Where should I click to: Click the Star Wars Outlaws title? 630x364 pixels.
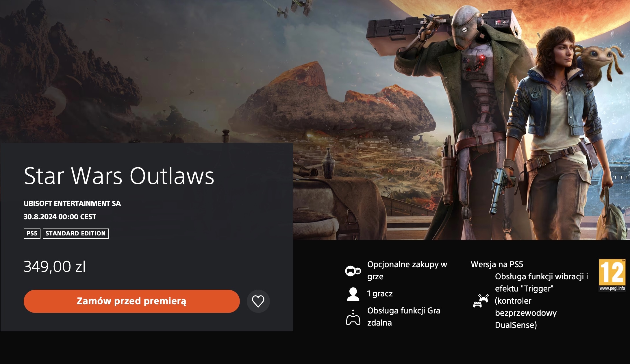coord(119,176)
